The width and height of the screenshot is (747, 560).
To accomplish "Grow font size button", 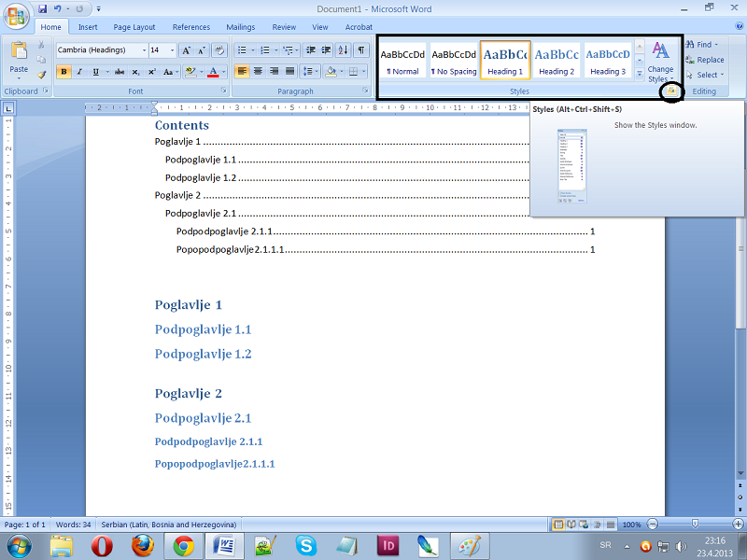I will (x=187, y=50).
